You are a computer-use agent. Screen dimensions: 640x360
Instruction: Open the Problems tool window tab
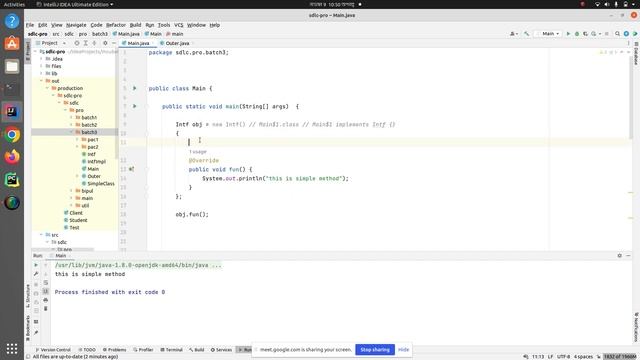click(114, 350)
